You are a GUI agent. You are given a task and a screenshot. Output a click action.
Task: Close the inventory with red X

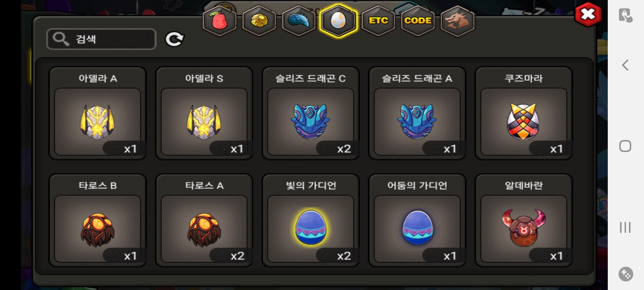pos(588,15)
